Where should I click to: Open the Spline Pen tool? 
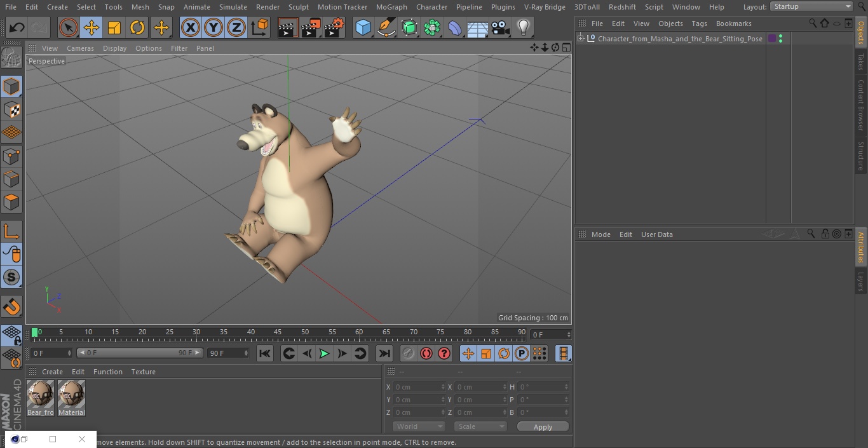pos(386,27)
